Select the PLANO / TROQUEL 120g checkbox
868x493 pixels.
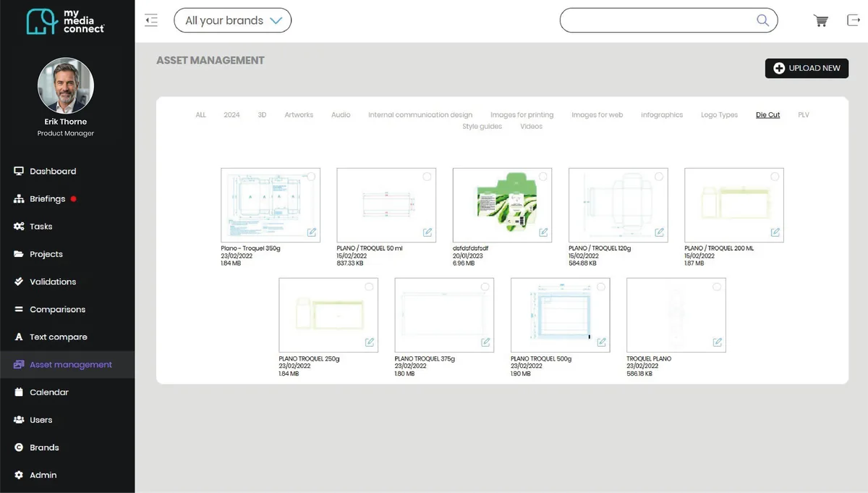(658, 177)
